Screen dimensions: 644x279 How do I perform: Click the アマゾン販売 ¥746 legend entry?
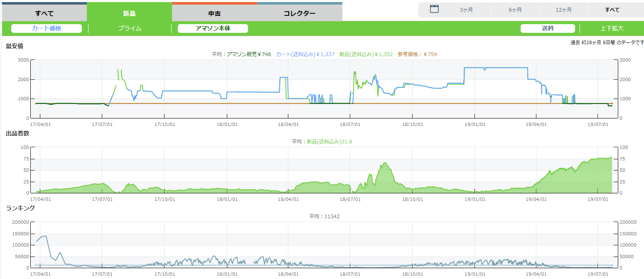point(248,54)
